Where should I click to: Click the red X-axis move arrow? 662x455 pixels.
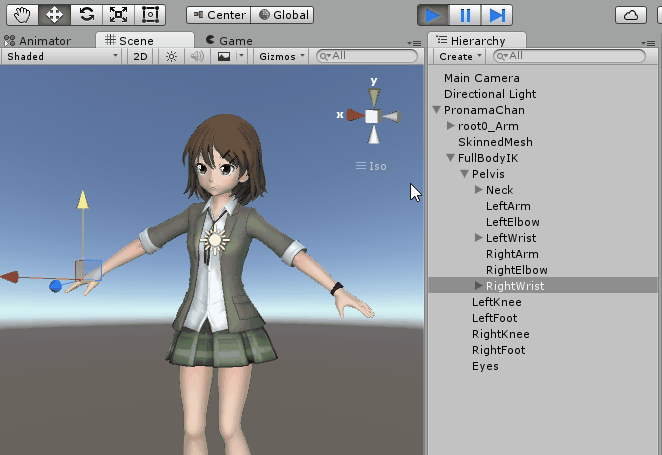[x=10, y=277]
